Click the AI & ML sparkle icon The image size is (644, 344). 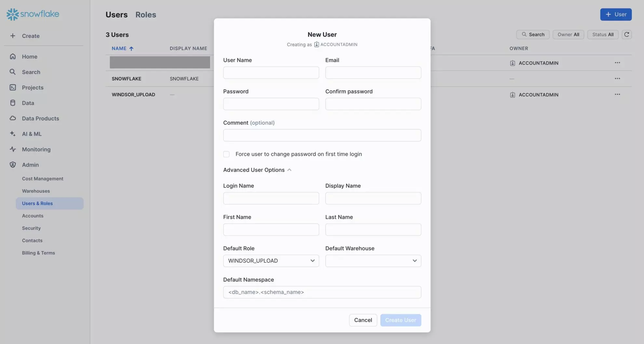point(13,134)
